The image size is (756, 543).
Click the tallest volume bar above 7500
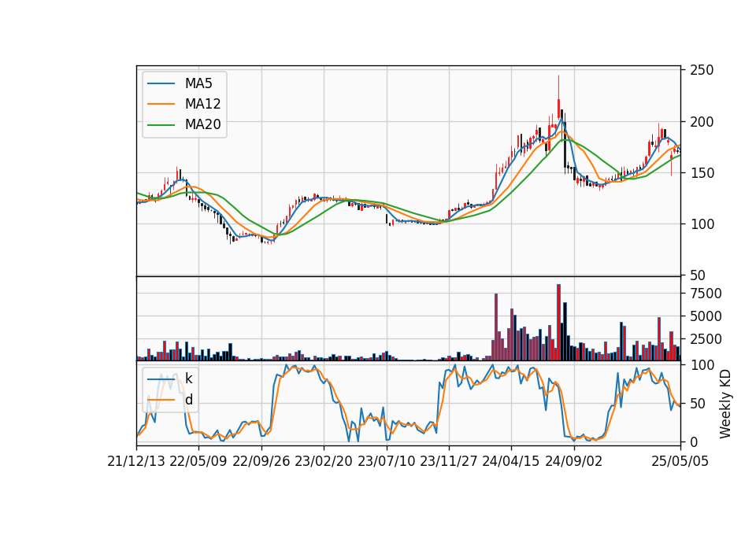coord(559,322)
